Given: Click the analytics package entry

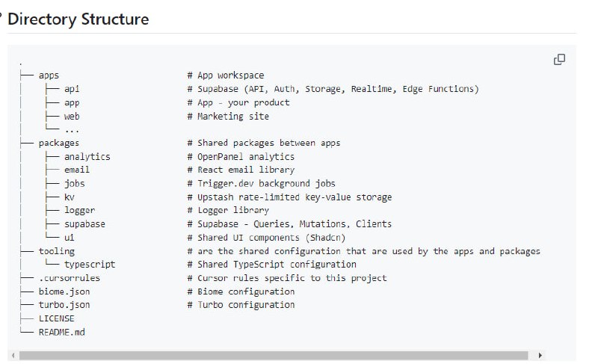Looking at the screenshot, I should click(x=87, y=157).
